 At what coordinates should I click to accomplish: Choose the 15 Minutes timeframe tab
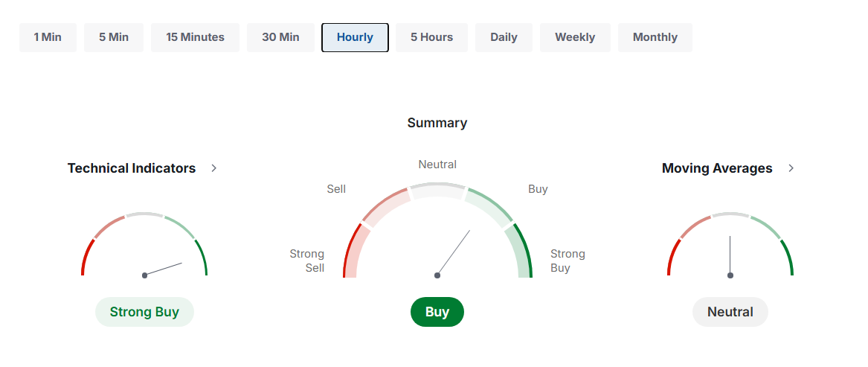pos(195,37)
